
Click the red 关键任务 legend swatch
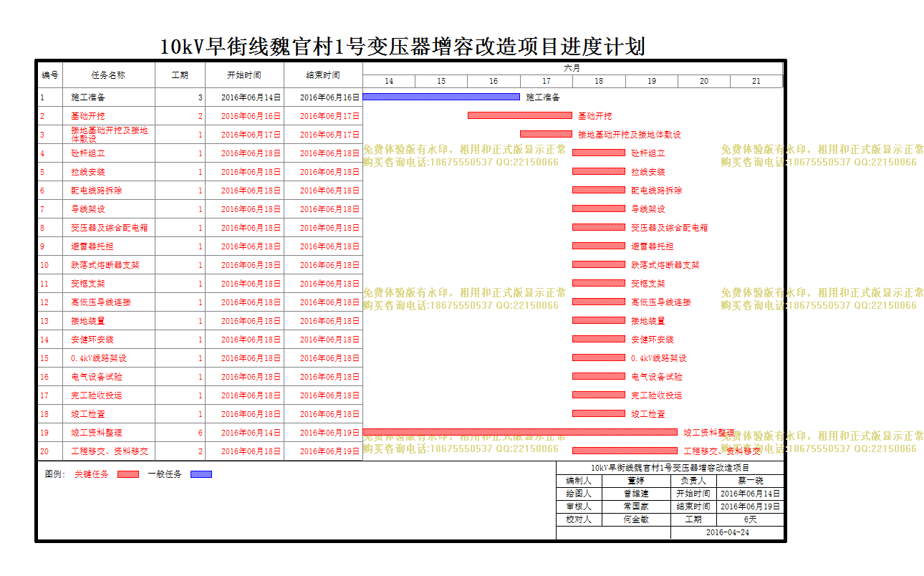click(x=128, y=474)
